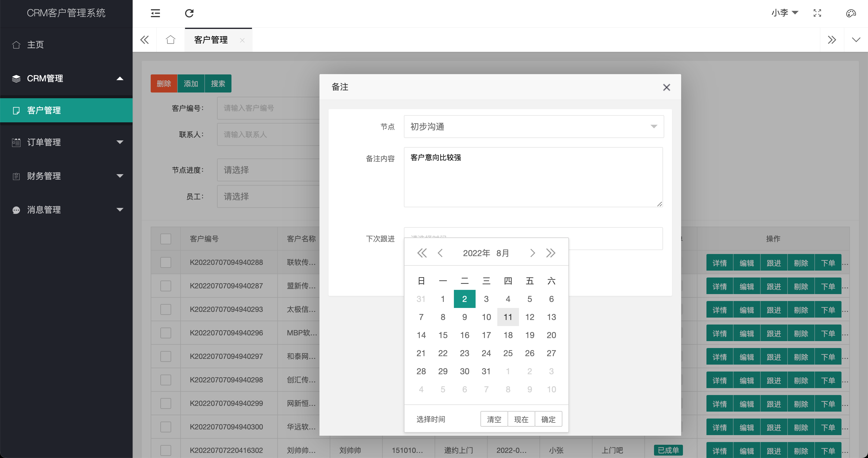
Task: Click the CRM客户管理系统 logo title
Action: (66, 13)
